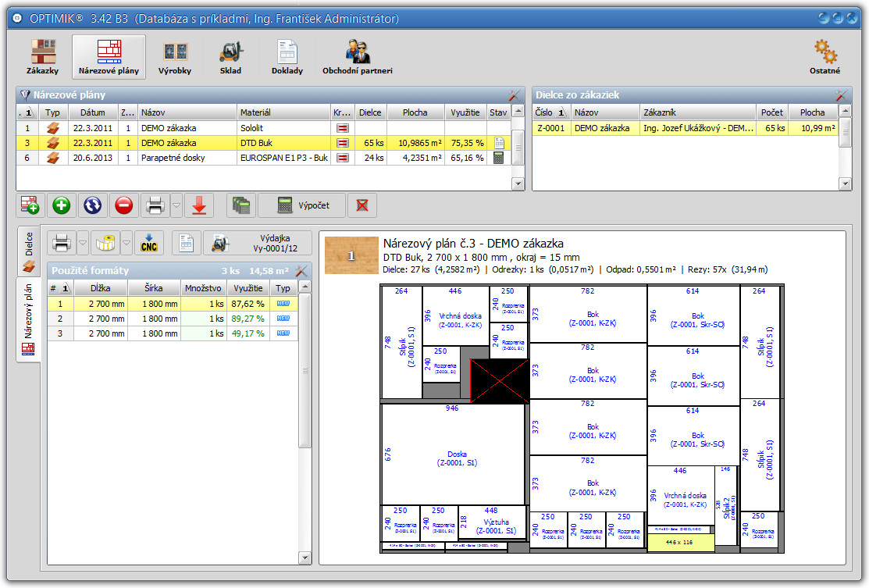The image size is (869, 588).
Task: Select order Z-0001 in Dielce zo zákaziek
Action: [x=685, y=128]
